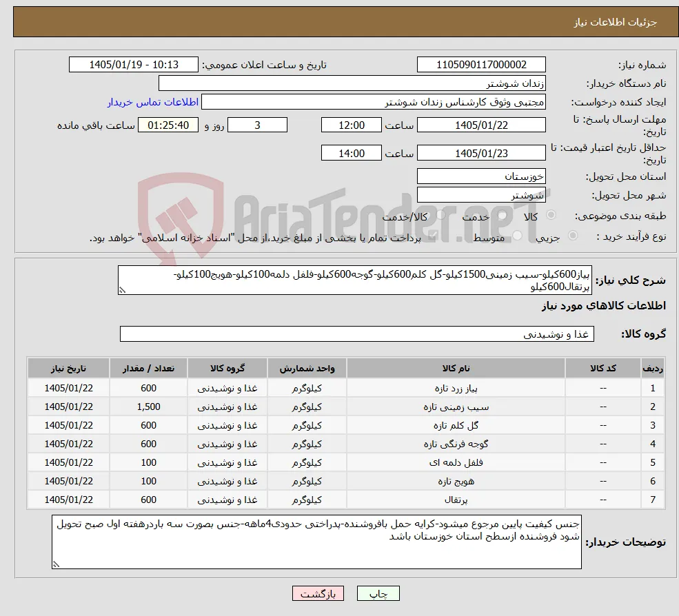Viewport: 679px width, 616px height.
Task: Click the buyer organization name field
Action: coord(352,83)
